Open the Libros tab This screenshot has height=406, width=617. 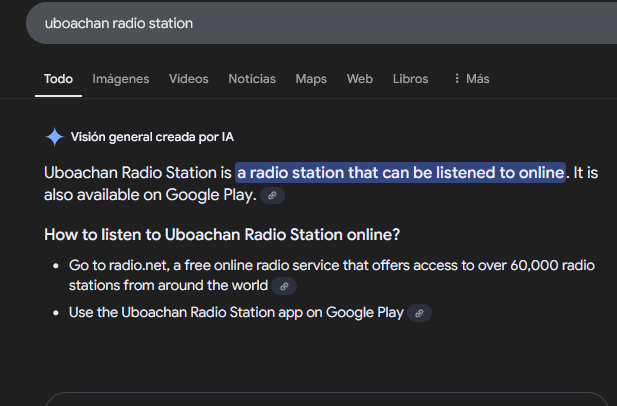coord(410,79)
